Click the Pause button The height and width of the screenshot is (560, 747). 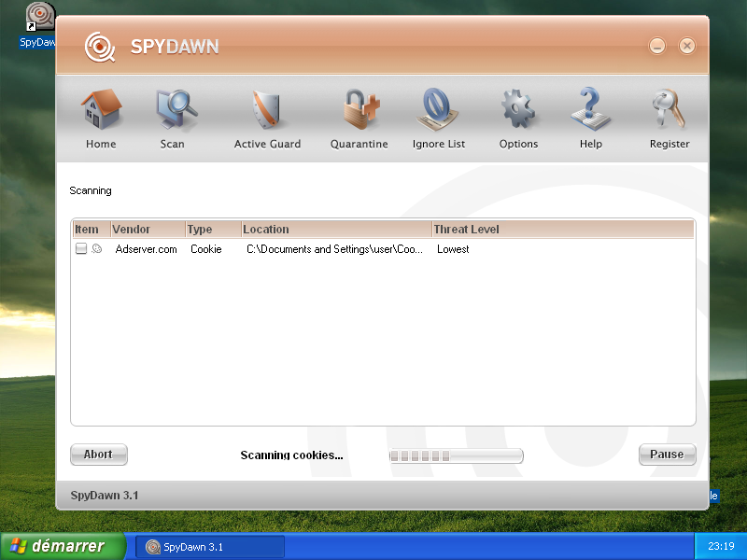tap(667, 455)
